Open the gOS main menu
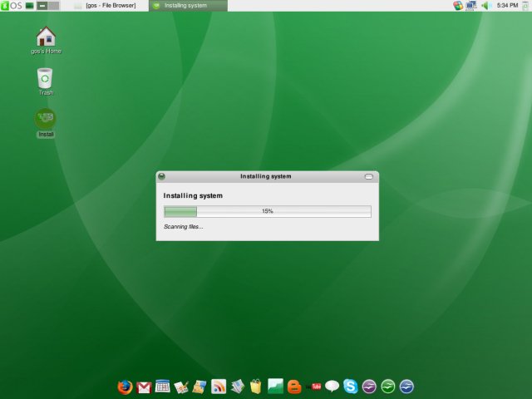The image size is (532, 399). click(x=11, y=6)
